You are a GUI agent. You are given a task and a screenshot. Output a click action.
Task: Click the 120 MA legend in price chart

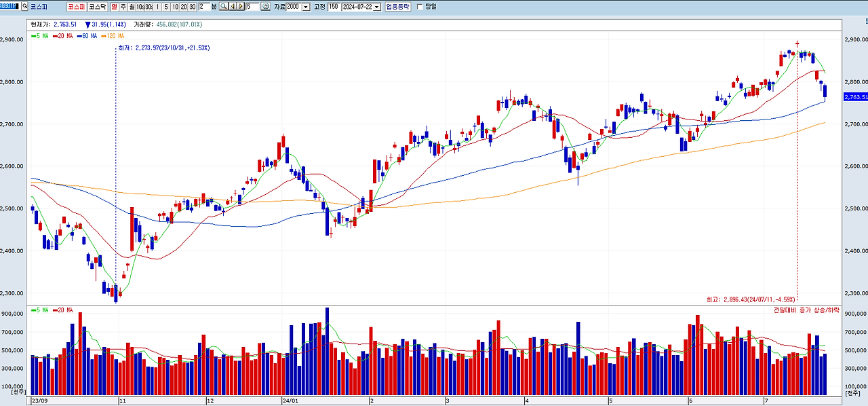[113, 35]
